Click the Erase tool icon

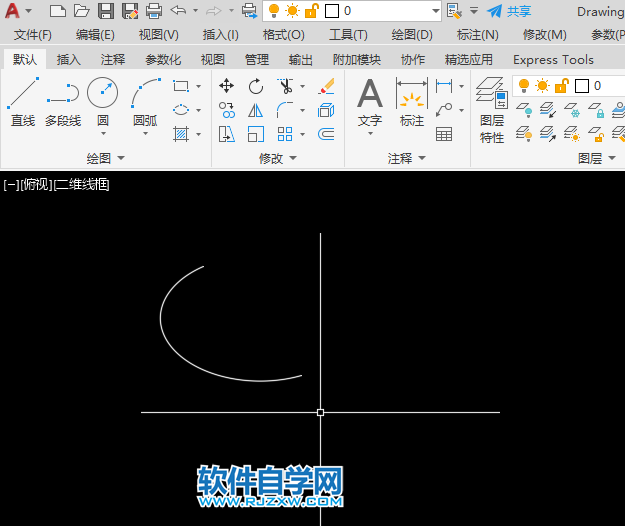click(x=326, y=86)
